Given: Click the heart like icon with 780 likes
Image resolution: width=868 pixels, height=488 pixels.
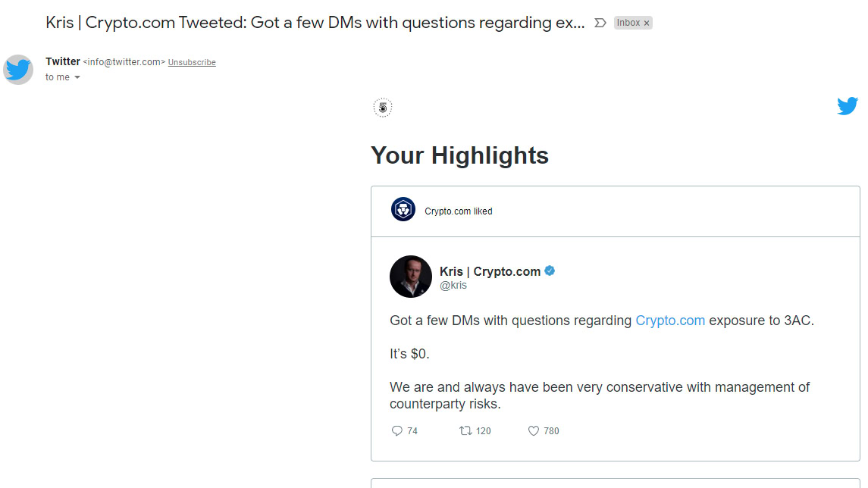Looking at the screenshot, I should [533, 430].
